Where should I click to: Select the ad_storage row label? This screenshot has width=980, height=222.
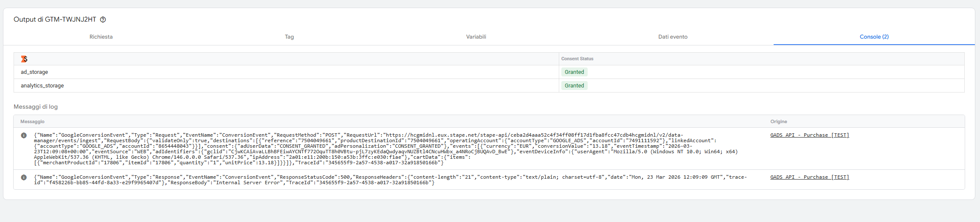coord(34,72)
